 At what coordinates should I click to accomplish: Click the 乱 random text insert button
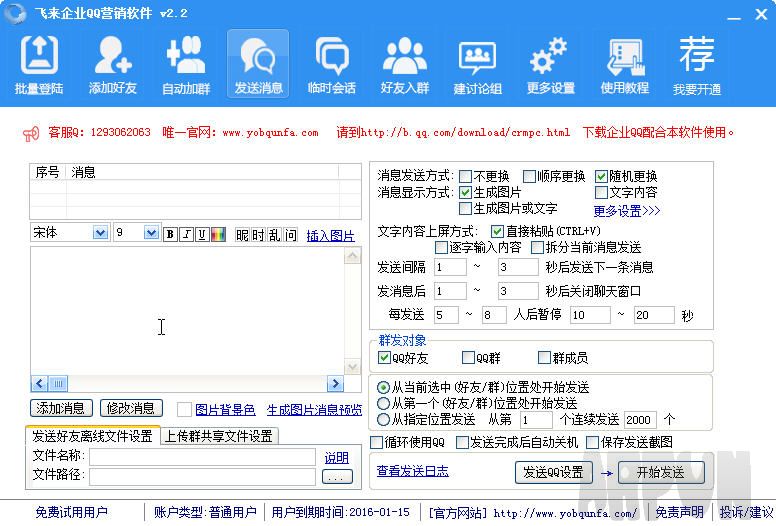coord(275,235)
